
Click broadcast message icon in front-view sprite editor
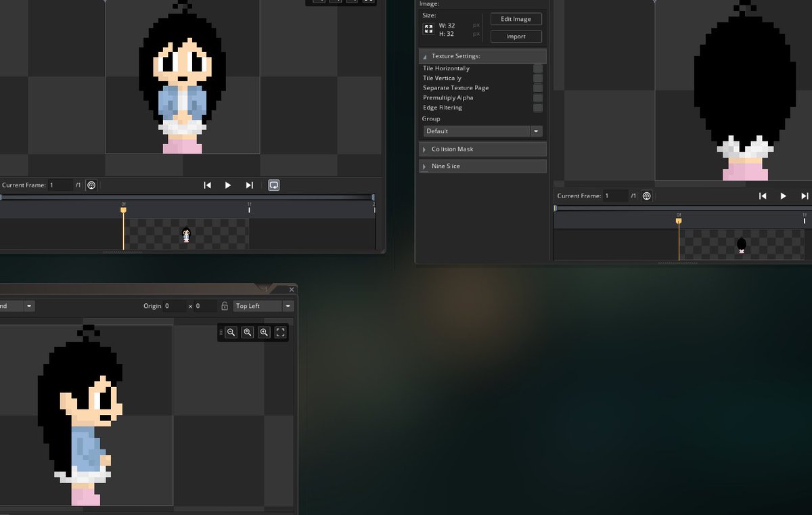click(92, 185)
